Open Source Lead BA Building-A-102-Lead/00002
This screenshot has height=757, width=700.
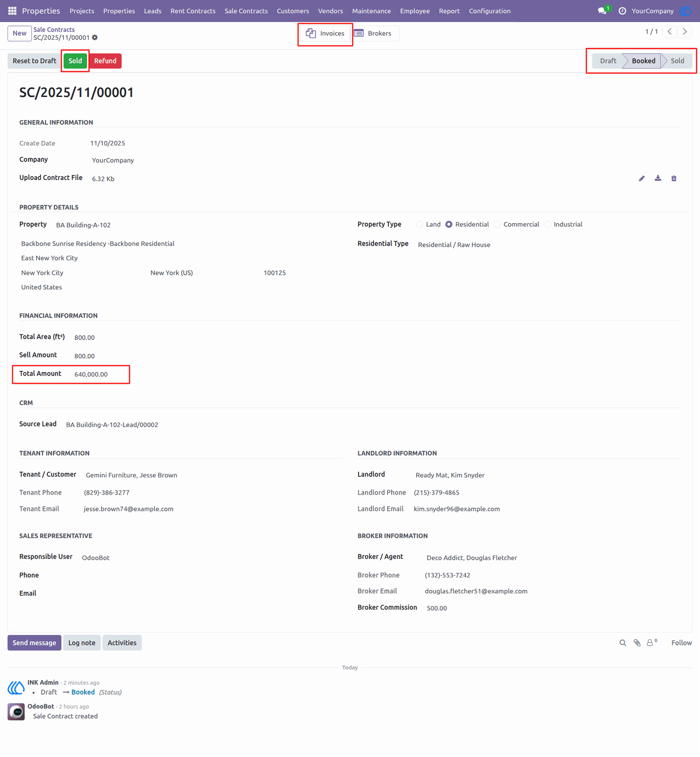tap(112, 425)
